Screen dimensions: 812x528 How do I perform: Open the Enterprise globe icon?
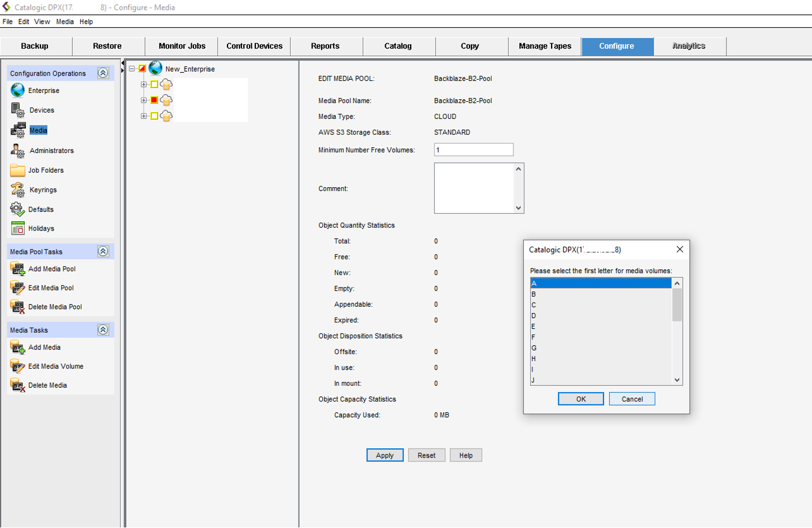point(18,90)
